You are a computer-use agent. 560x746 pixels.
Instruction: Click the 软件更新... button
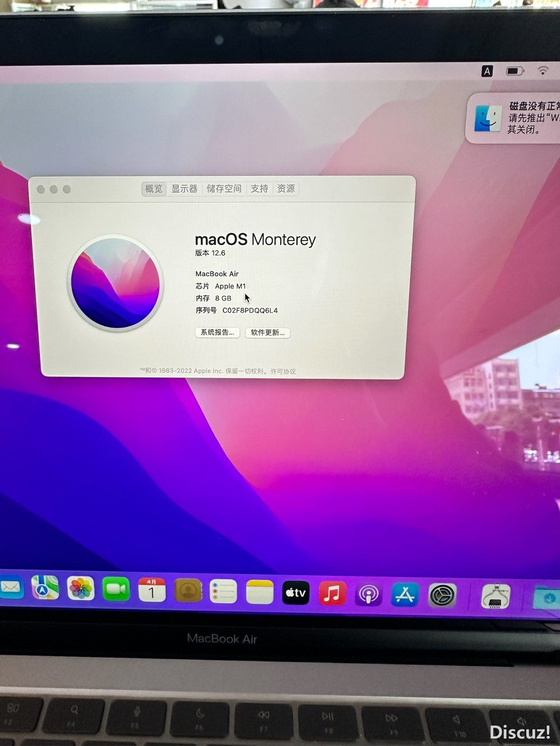(x=268, y=332)
